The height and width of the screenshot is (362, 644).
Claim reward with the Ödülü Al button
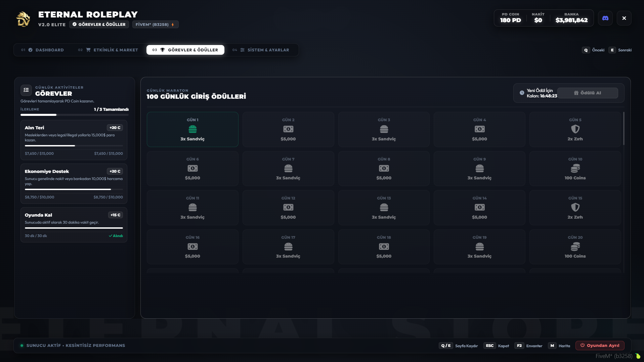pos(588,93)
